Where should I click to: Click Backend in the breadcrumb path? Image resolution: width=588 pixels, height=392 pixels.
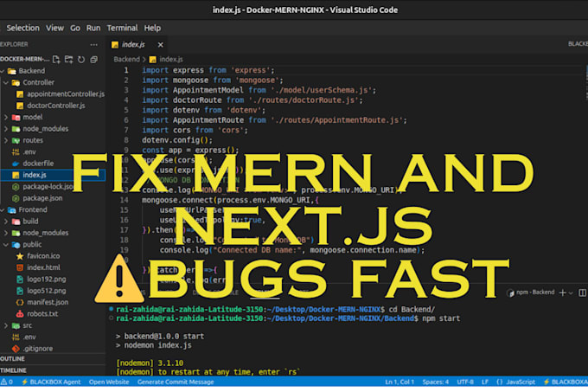126,59
